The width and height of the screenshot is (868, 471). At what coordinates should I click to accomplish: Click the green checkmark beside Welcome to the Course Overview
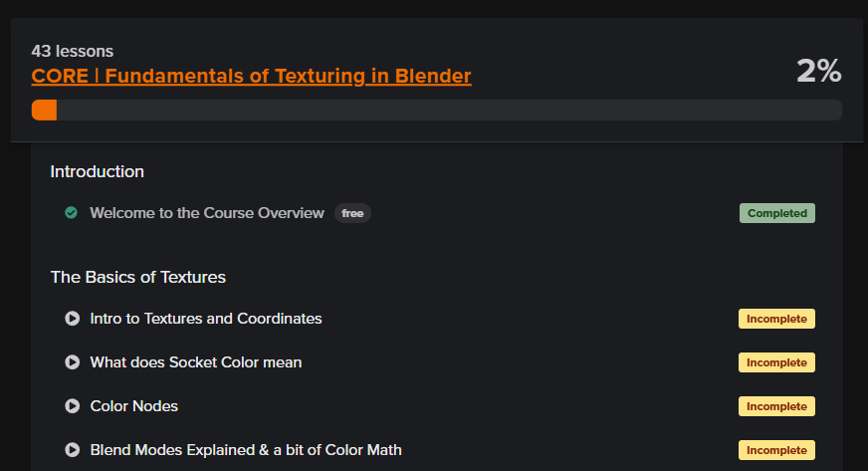[x=71, y=212]
